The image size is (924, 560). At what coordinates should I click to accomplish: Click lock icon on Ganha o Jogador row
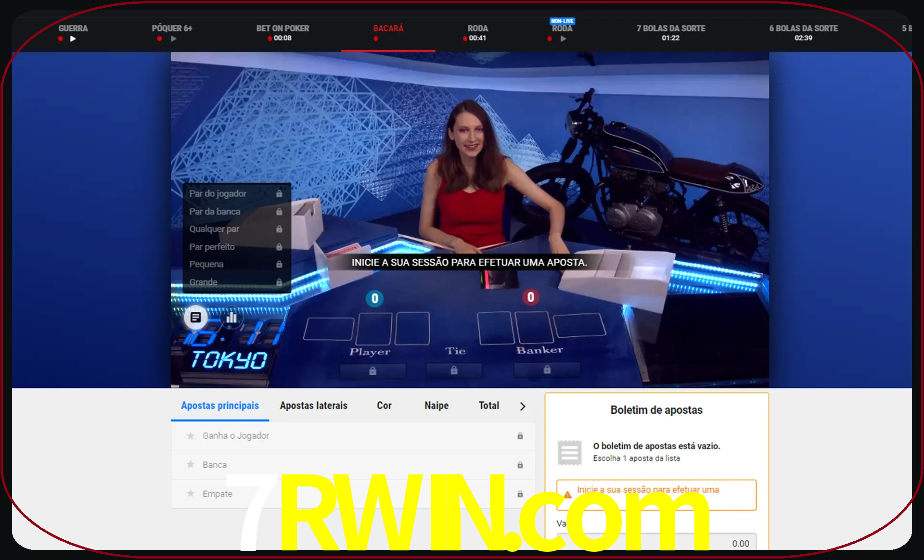coord(520,436)
